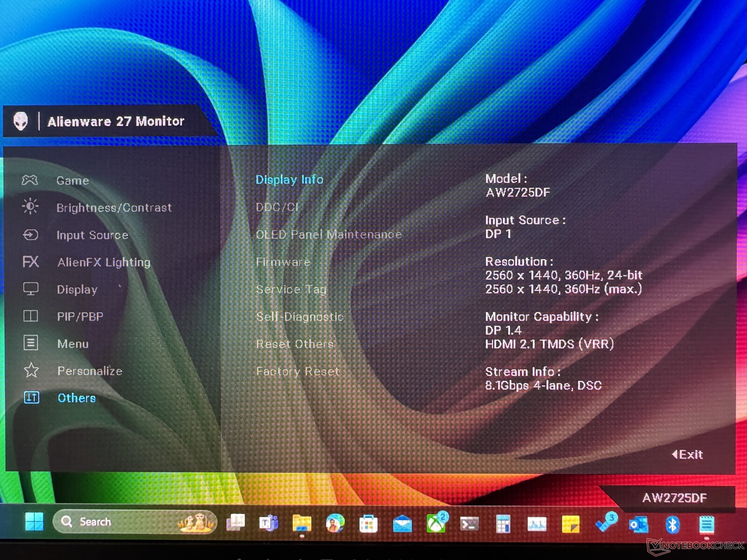Open Microsoft Store from taskbar
Screen dimensions: 747x560
click(x=368, y=524)
